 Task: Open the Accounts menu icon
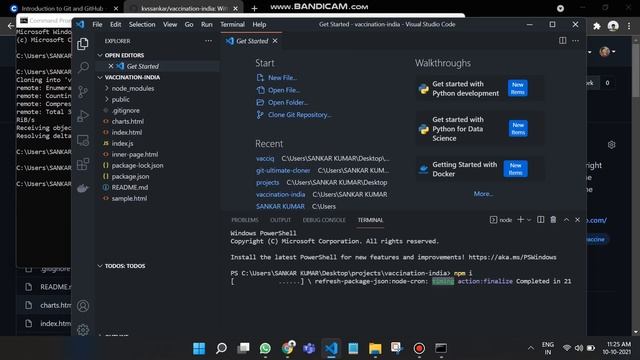click(83, 306)
